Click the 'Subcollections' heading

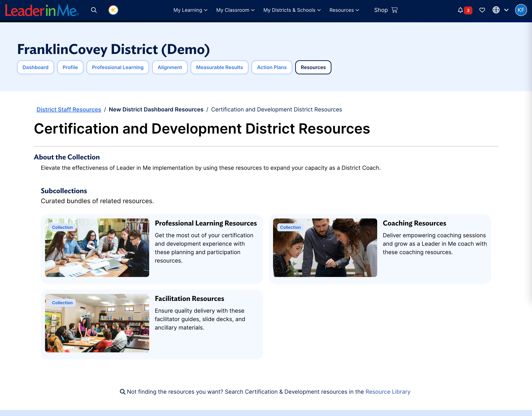(64, 191)
